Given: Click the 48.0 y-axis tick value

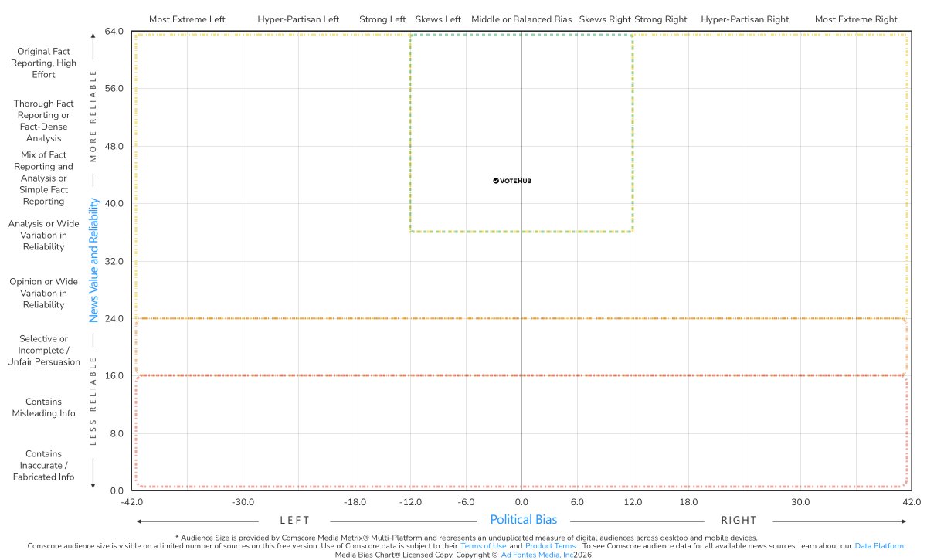Looking at the screenshot, I should 114,146.
